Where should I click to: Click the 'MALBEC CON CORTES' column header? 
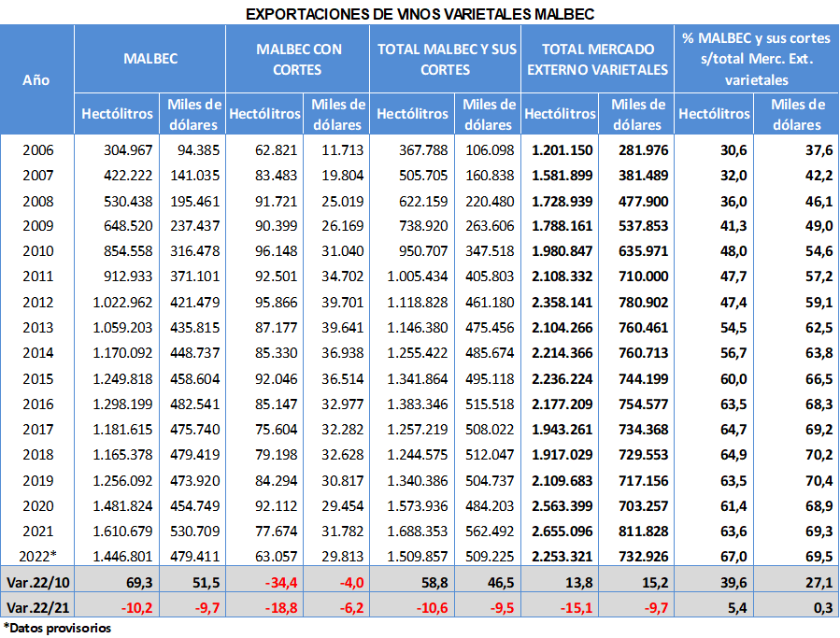tap(299, 59)
